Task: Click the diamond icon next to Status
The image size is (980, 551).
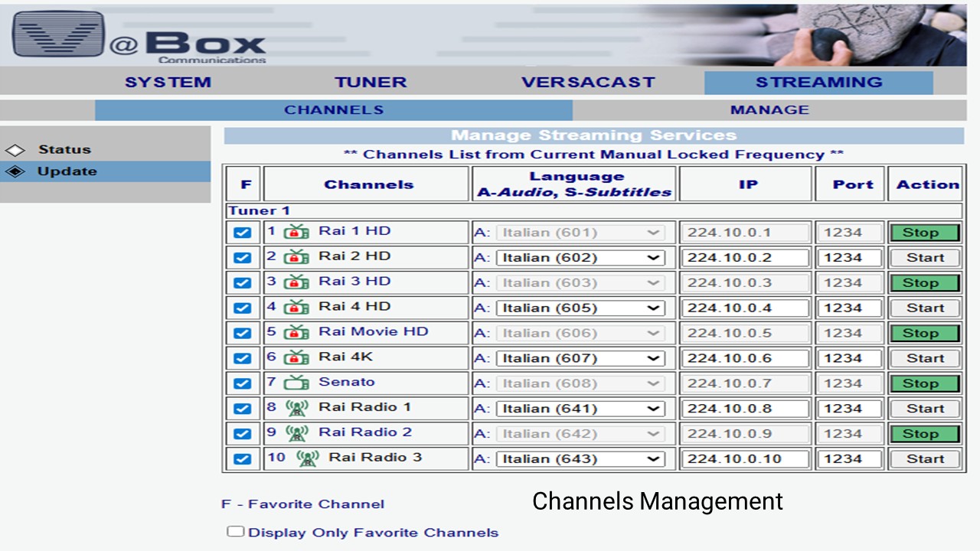Action: (x=15, y=151)
